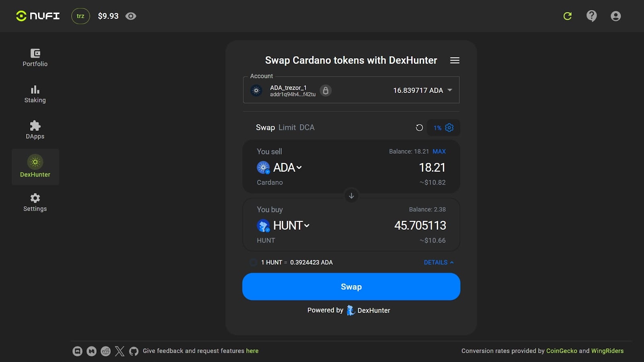644x362 pixels.
Task: Switch to the Limit tab
Action: 287,128
